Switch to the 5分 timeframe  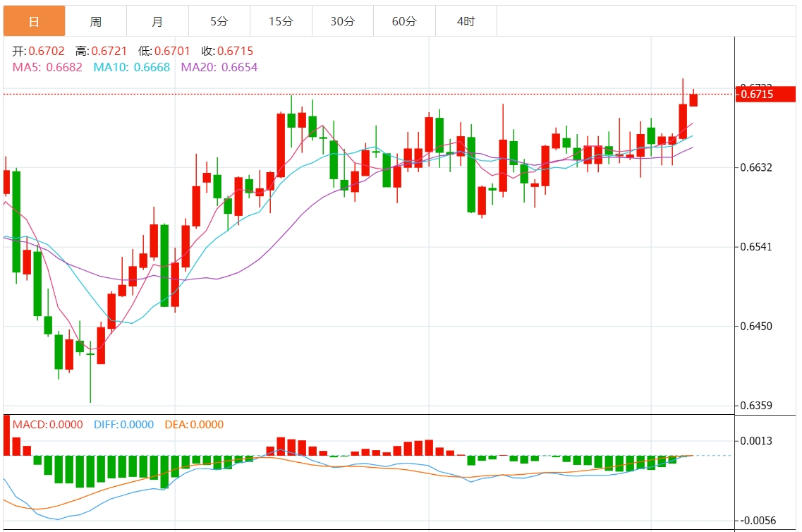coord(219,22)
